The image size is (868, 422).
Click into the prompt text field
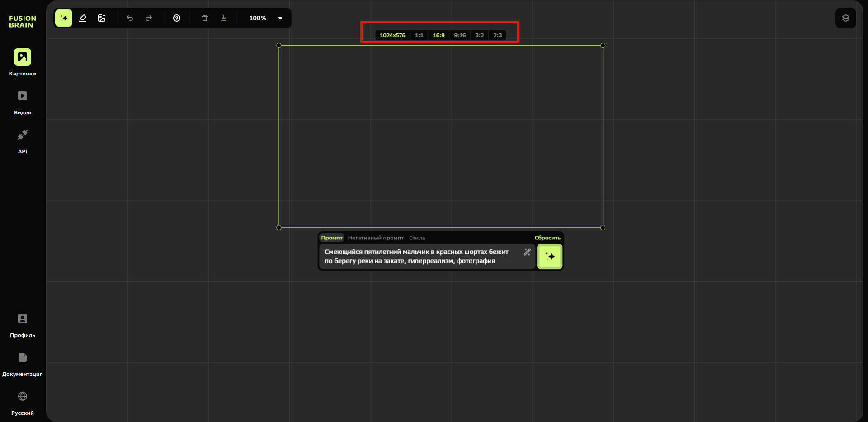pyautogui.click(x=420, y=257)
